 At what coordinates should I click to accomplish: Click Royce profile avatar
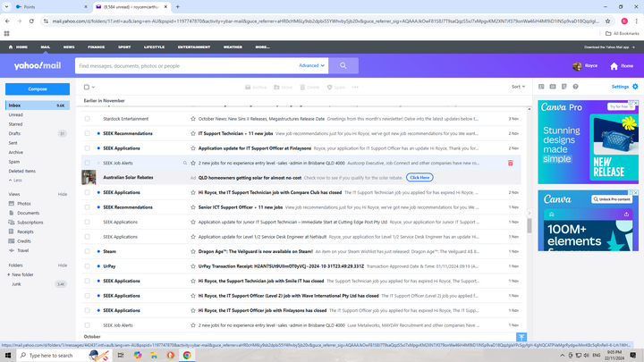[x=578, y=66]
